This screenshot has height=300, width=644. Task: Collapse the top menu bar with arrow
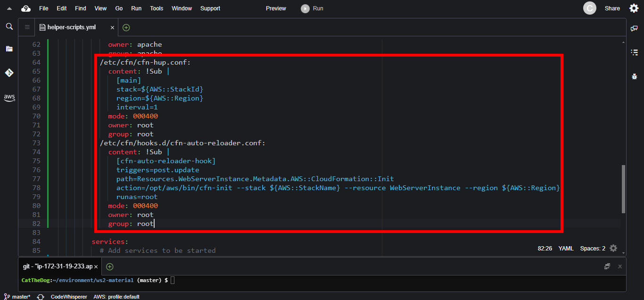[x=9, y=8]
